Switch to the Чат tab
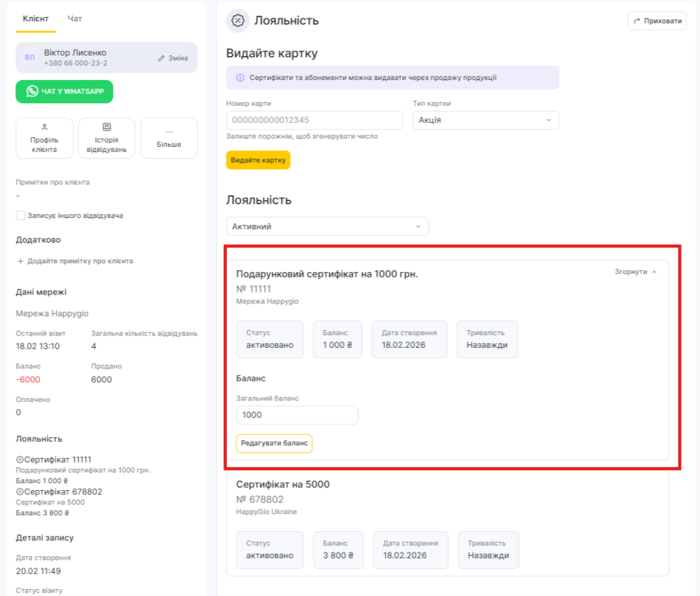The image size is (700, 596). coord(75,18)
